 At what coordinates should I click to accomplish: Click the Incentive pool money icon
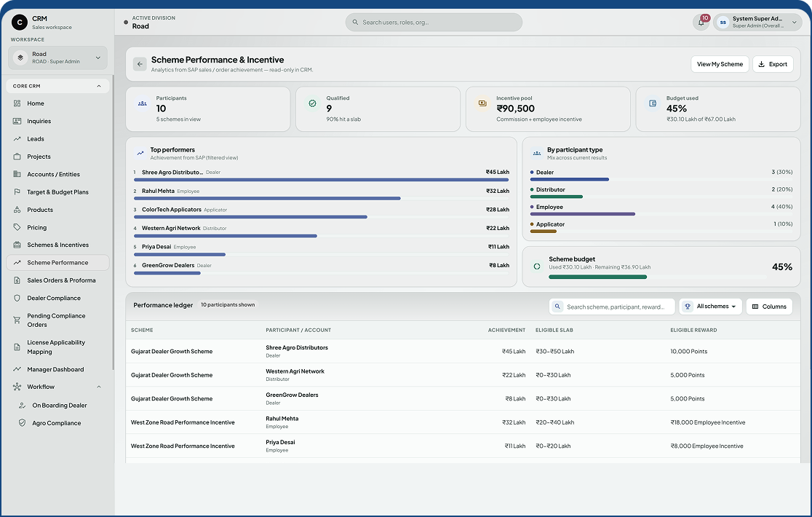point(482,103)
